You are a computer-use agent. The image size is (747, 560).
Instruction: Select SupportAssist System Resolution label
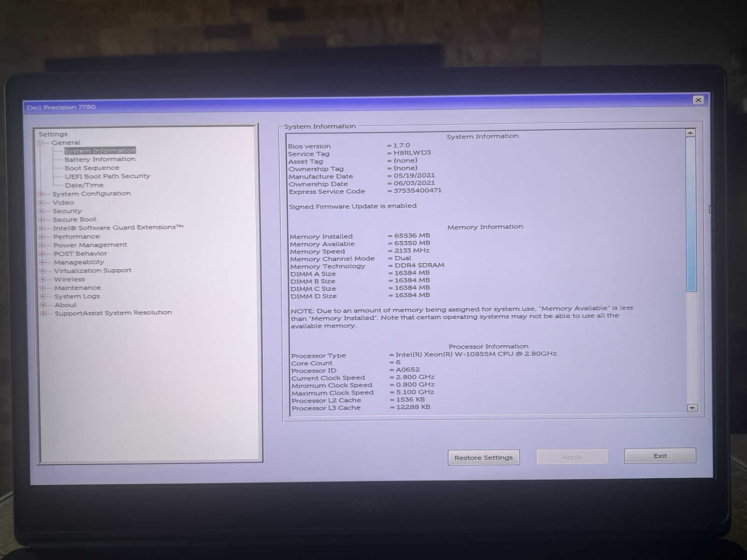pyautogui.click(x=113, y=313)
